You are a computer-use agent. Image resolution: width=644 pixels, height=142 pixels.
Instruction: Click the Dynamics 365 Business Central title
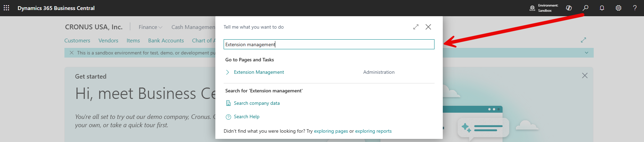[x=56, y=8]
